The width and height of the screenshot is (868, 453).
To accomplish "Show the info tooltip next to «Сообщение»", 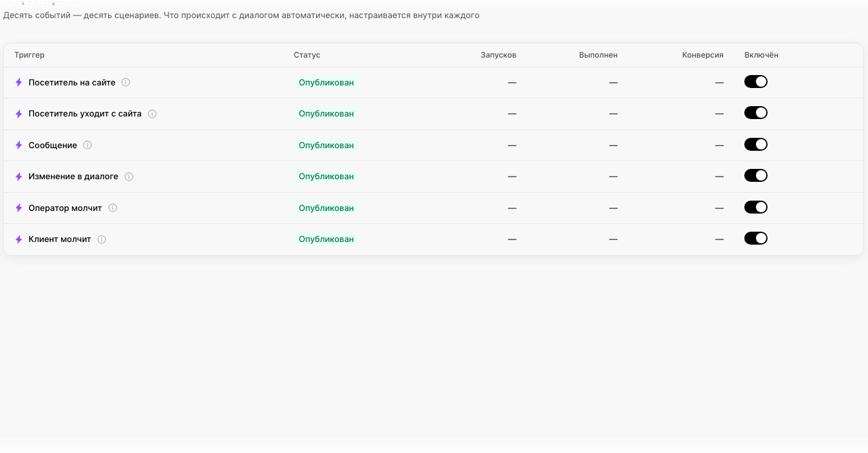I will [x=87, y=145].
